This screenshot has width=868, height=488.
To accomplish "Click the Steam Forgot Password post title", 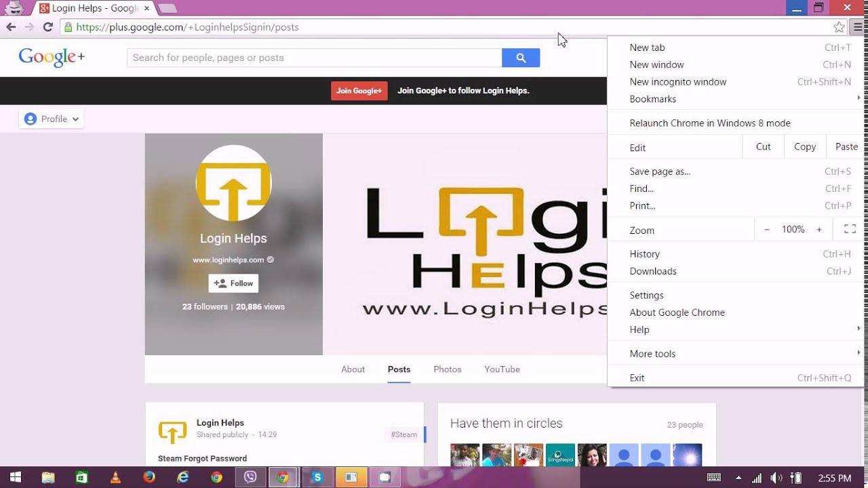I will (202, 459).
